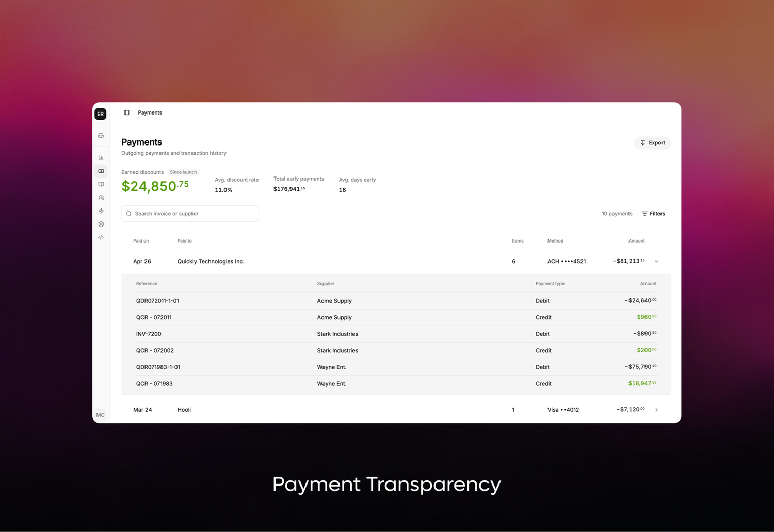This screenshot has width=774, height=532.
Task: Click Visa ••4012 payment method
Action: click(563, 410)
